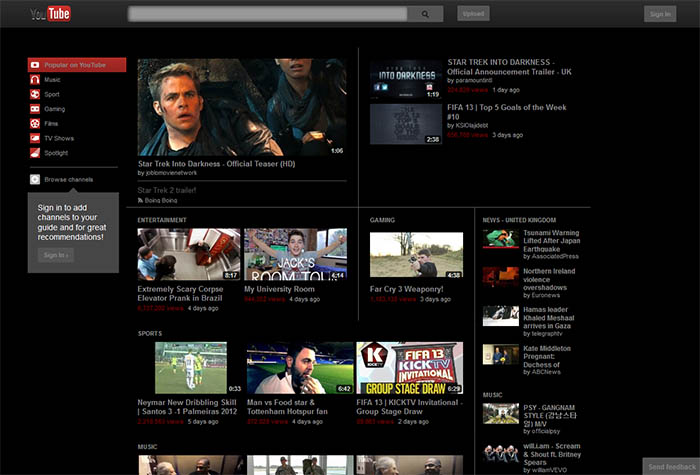Open the GAMING section heading
Viewport: 700px width, 475px height.
[382, 220]
